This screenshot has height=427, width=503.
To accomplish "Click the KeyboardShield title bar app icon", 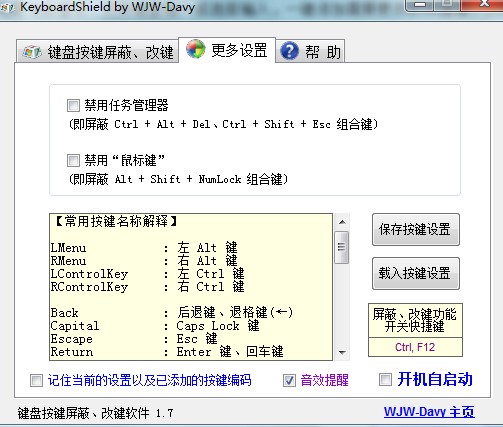I will point(7,7).
